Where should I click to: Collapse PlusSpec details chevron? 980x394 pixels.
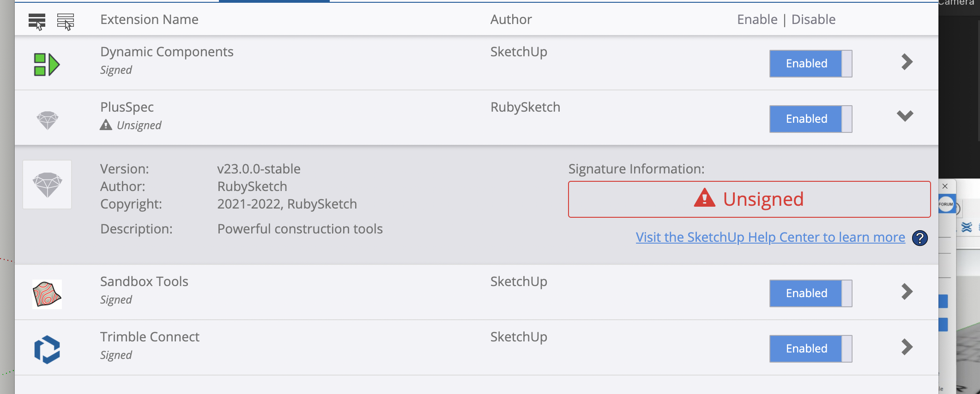click(x=905, y=116)
